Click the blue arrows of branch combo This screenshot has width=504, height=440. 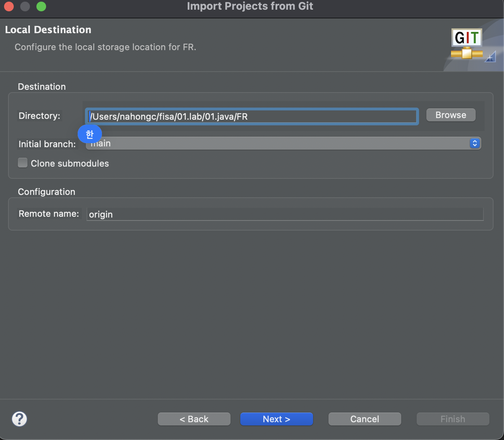click(x=475, y=143)
